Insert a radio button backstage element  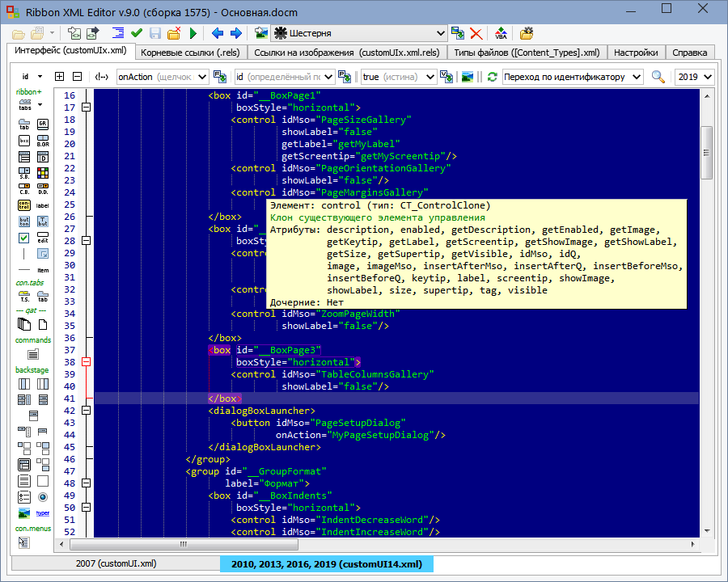point(43,497)
